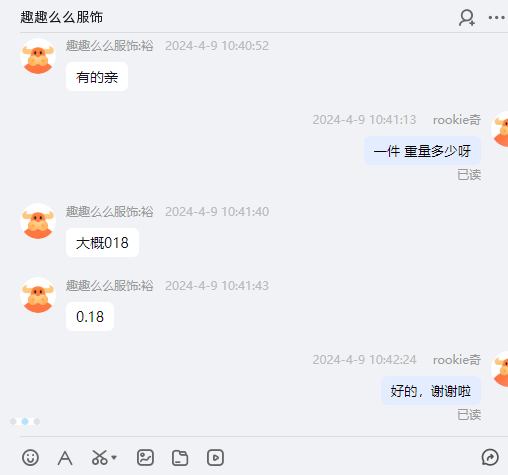Click the 好的，谢谢啦 message bubble
This screenshot has height=475, width=508.
431,391
